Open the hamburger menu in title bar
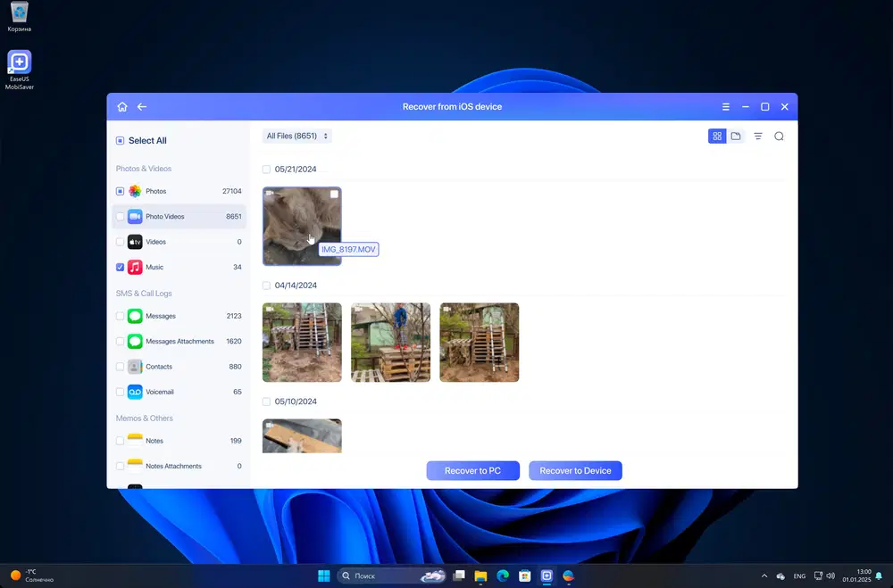This screenshot has height=588, width=893. pyautogui.click(x=725, y=106)
